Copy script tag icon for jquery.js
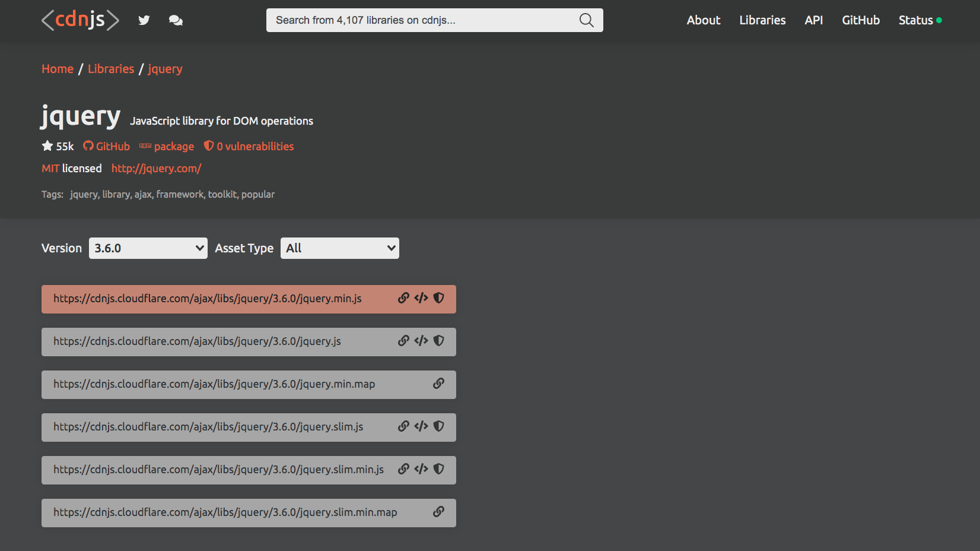The width and height of the screenshot is (980, 551). [421, 341]
